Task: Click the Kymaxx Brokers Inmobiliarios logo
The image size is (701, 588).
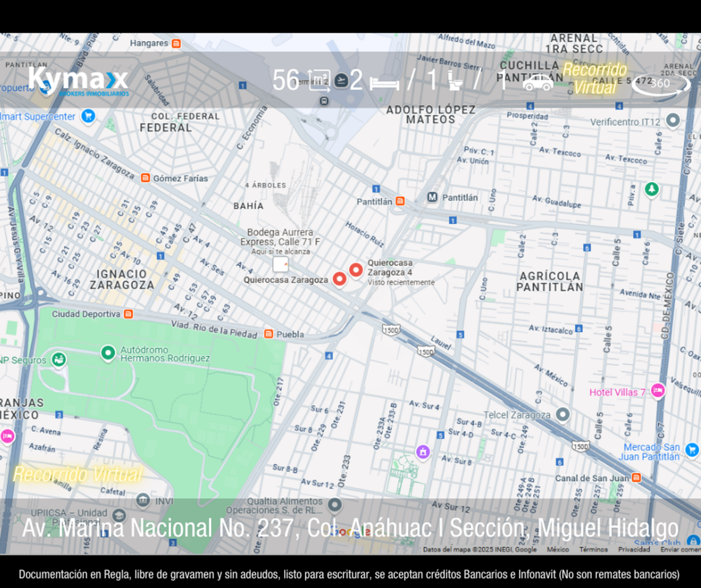Action: point(78,82)
